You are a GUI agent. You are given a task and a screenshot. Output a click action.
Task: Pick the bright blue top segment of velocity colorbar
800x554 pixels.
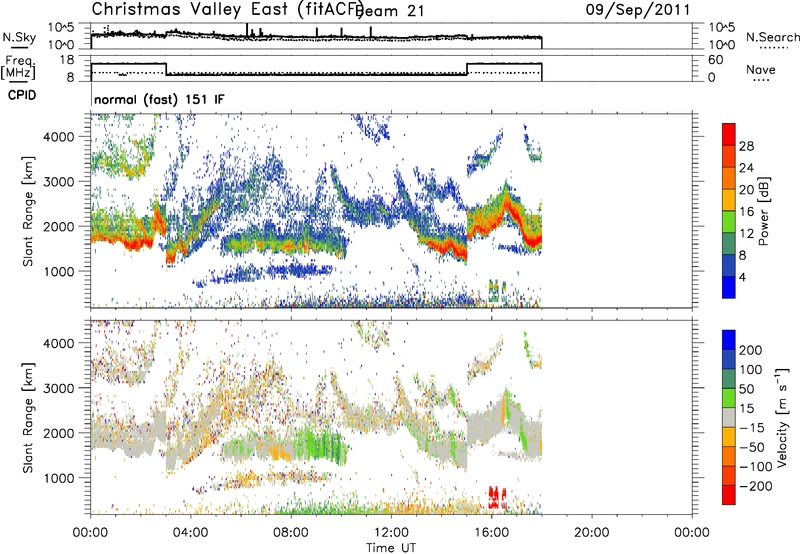[729, 340]
